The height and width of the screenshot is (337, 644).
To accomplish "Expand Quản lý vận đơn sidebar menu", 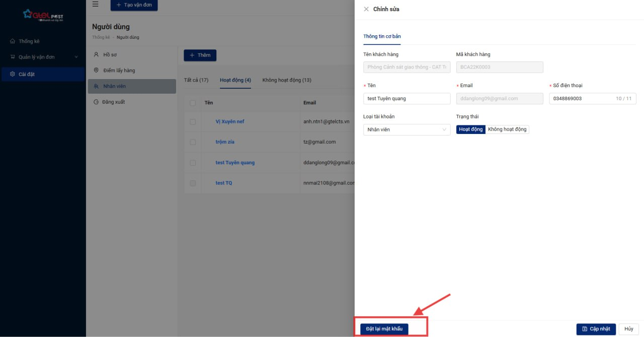I will tap(43, 57).
